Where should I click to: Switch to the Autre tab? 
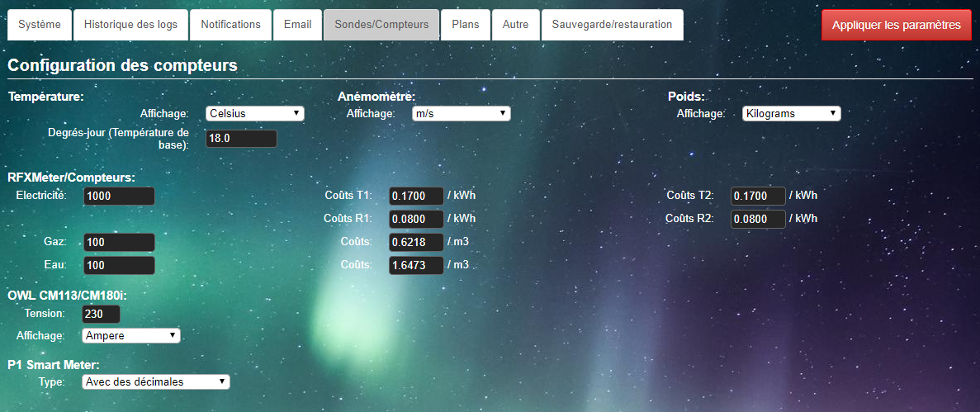pyautogui.click(x=515, y=25)
